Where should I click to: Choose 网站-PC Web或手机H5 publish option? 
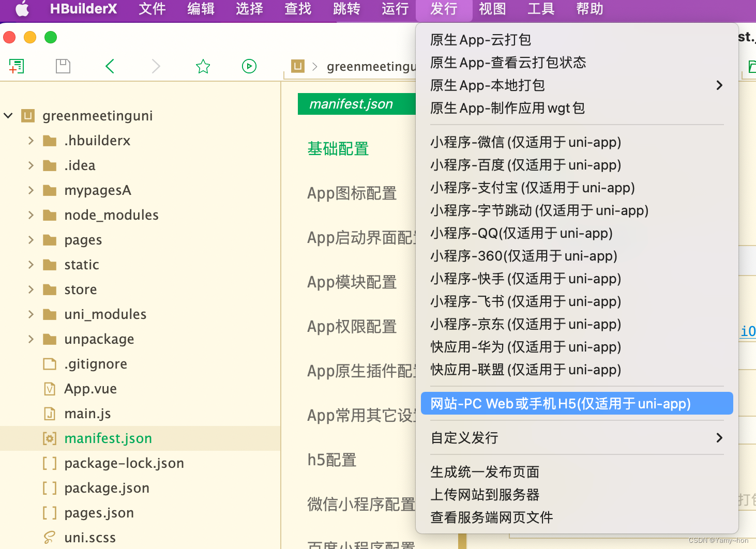(577, 404)
